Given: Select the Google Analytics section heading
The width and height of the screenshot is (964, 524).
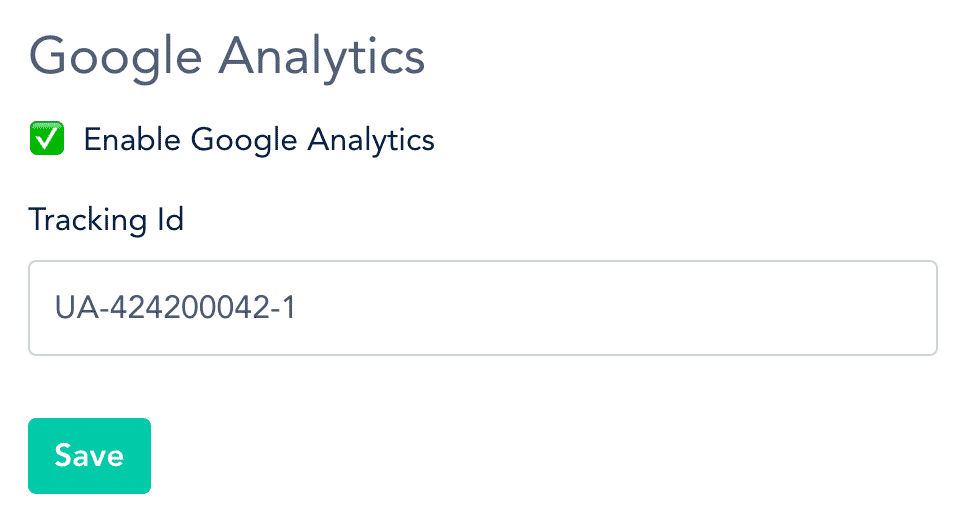Looking at the screenshot, I should 227,57.
